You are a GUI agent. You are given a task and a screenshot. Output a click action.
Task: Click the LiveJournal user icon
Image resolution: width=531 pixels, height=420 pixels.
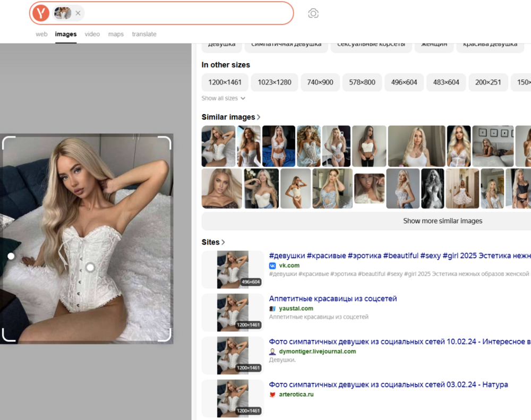[272, 352]
